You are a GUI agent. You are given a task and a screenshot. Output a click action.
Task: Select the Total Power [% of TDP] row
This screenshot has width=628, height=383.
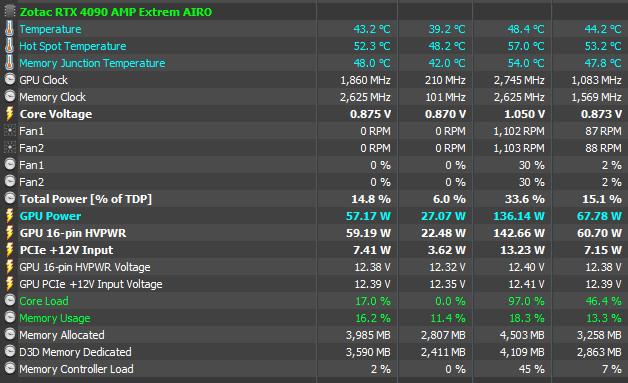(x=314, y=199)
